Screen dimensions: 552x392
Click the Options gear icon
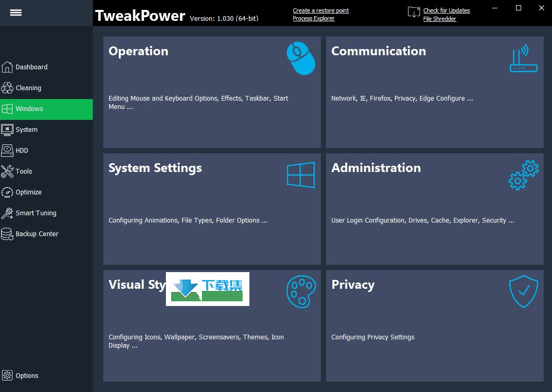(x=7, y=375)
